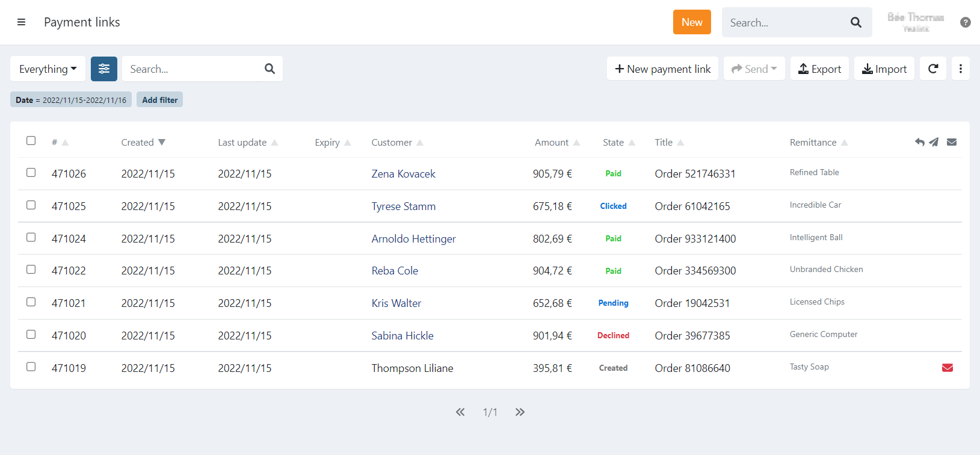The image size is (980, 455).
Task: Open the Send dropdown menu
Action: tap(754, 69)
